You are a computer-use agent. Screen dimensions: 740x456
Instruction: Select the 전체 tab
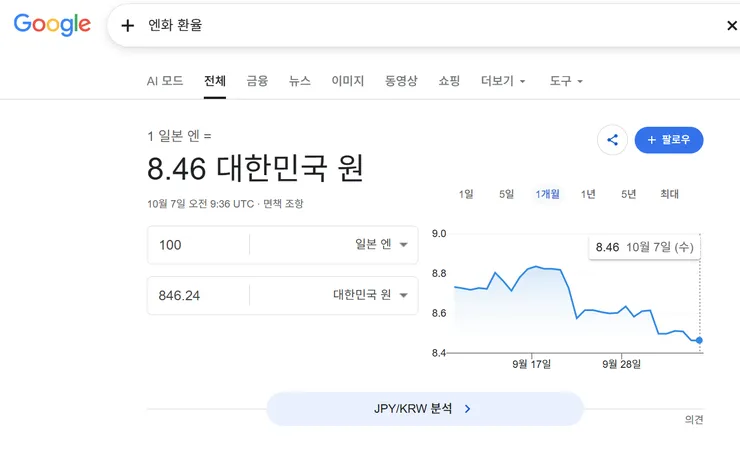point(215,81)
